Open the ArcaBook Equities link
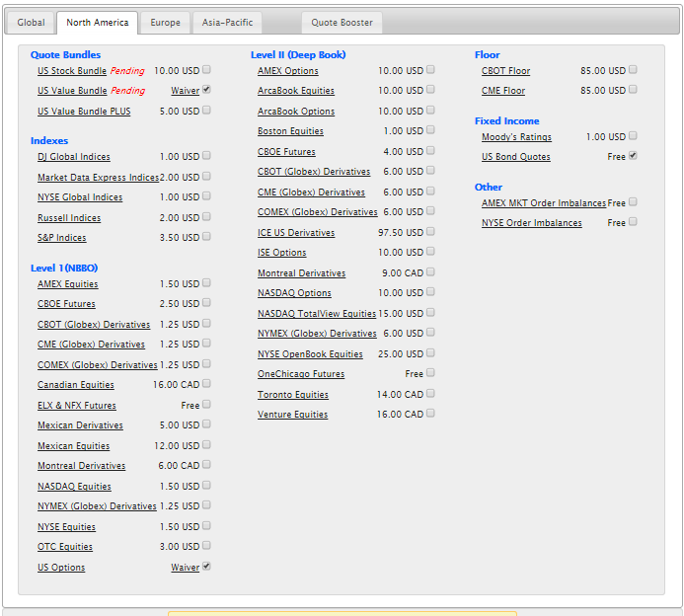Image resolution: width=684 pixels, height=616 pixels. [x=296, y=91]
